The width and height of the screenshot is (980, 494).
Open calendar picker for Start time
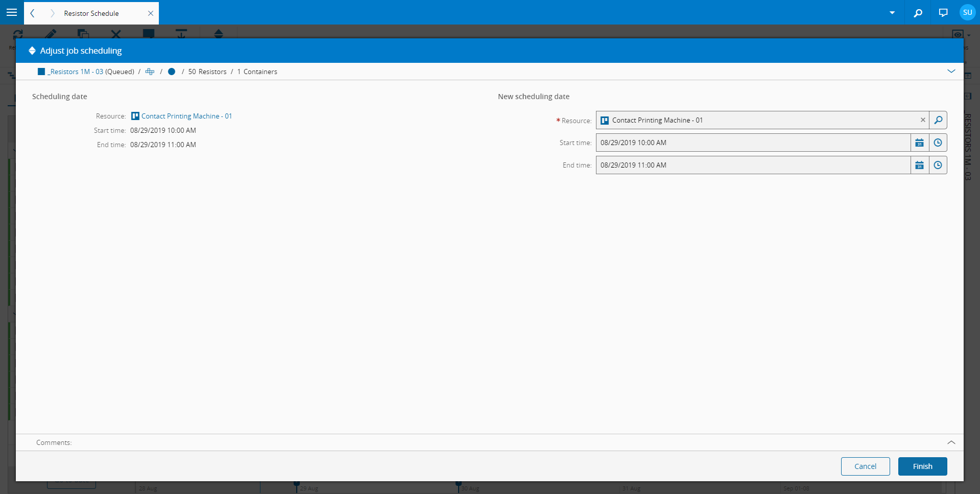tap(919, 143)
